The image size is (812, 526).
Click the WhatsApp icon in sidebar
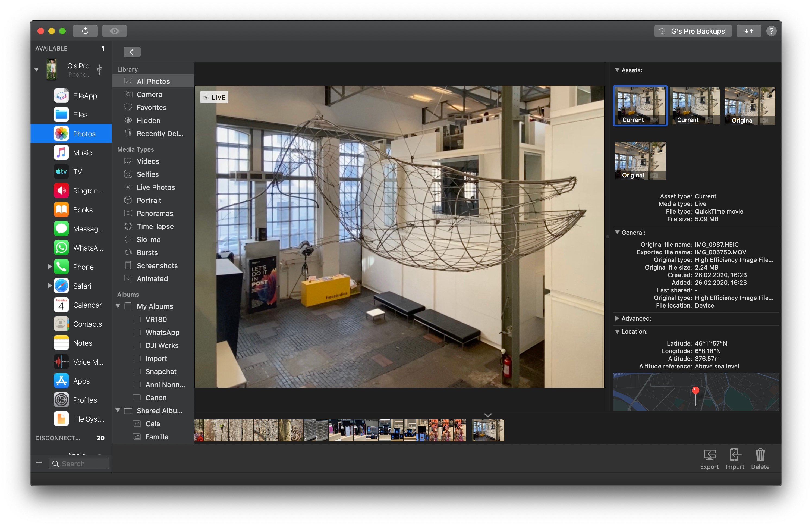click(62, 248)
